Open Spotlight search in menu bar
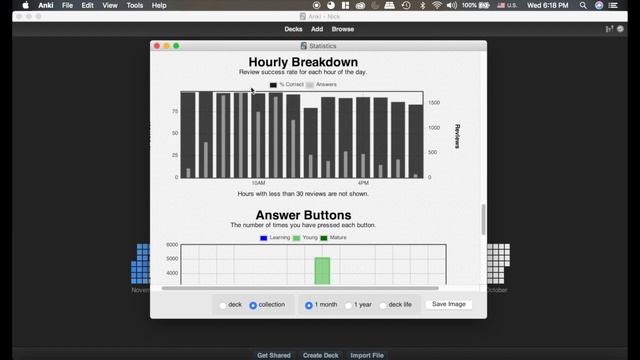 583,5
